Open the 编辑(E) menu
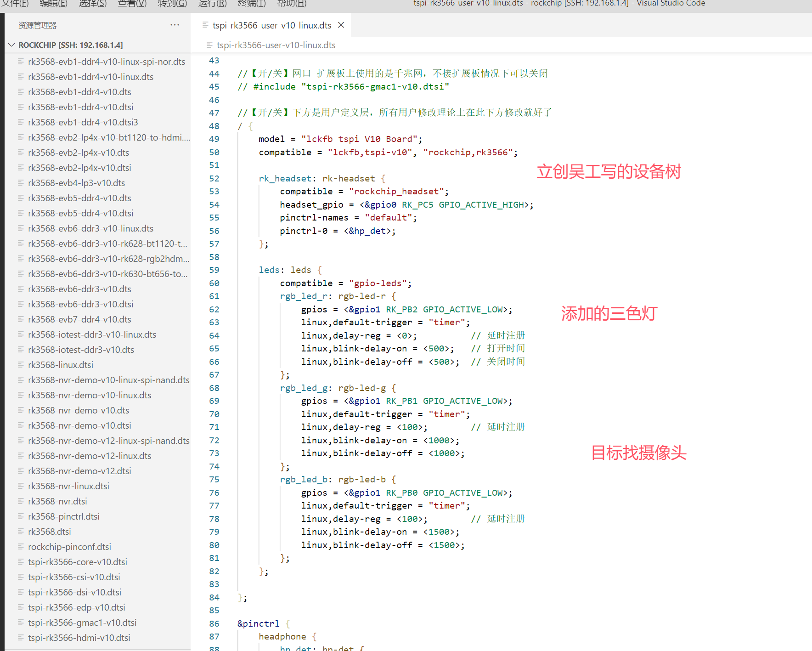This screenshot has height=651, width=812. click(53, 4)
